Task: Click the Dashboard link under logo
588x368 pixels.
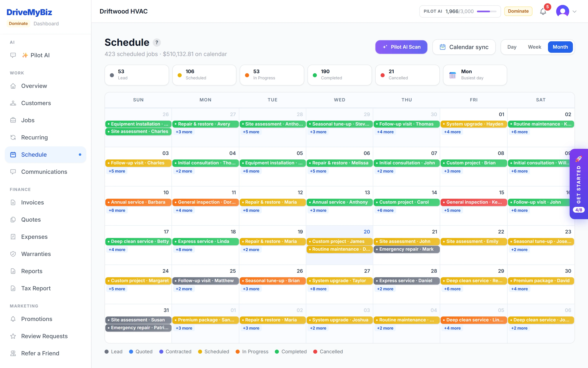Action: click(x=46, y=24)
